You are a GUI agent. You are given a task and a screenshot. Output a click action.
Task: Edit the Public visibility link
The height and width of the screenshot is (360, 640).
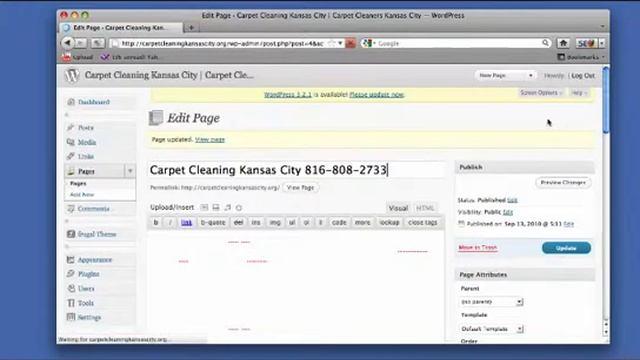(x=508, y=212)
